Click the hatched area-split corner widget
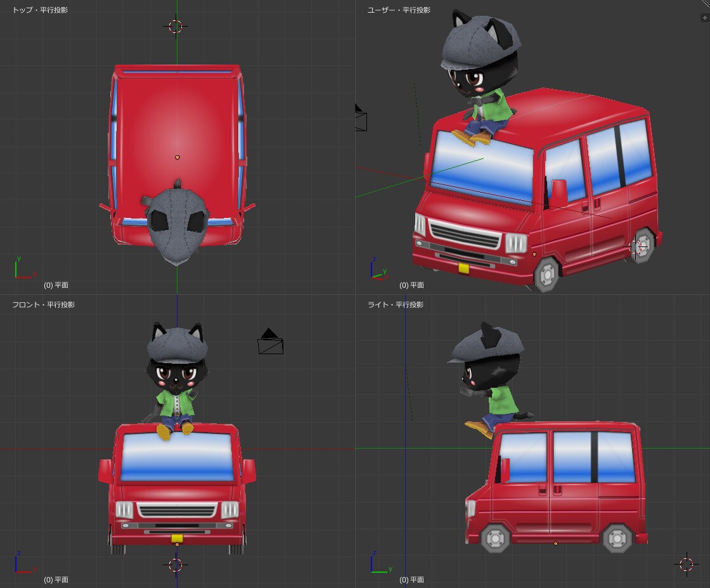The width and height of the screenshot is (710, 588). click(706, 4)
